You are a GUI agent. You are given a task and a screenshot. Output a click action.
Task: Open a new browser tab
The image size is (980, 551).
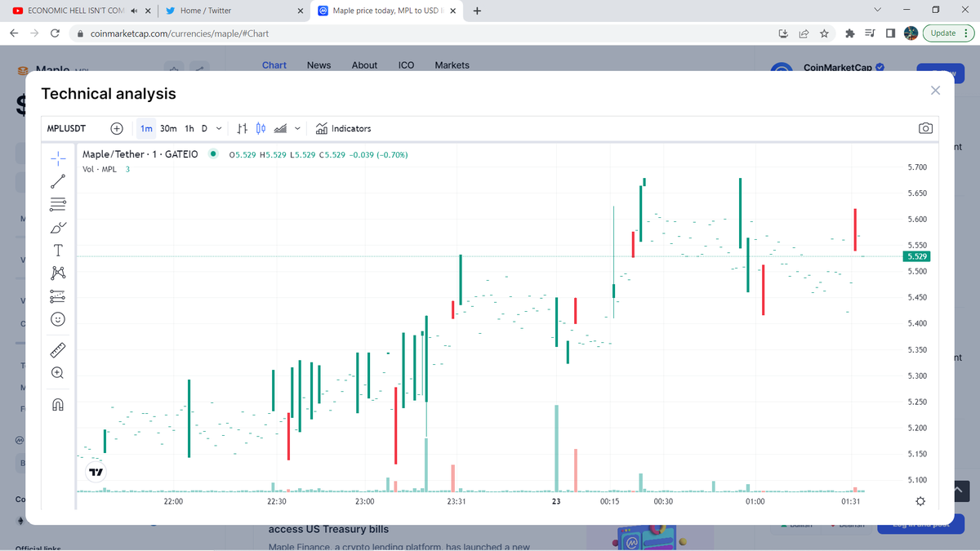477,11
